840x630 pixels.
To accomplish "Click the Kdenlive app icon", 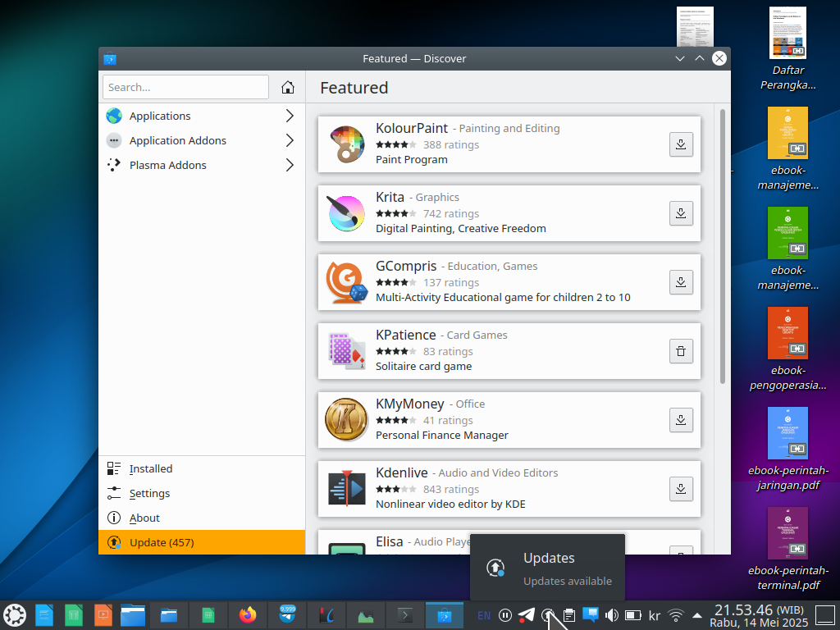I will tap(347, 489).
